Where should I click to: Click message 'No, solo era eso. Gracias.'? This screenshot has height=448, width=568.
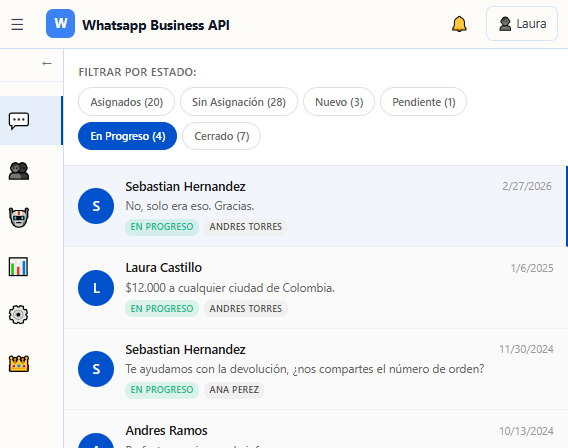click(x=190, y=206)
